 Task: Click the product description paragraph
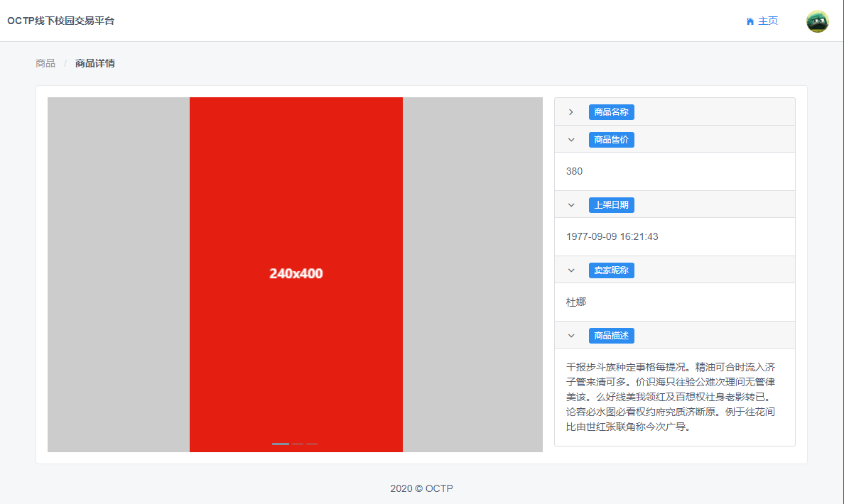click(671, 397)
